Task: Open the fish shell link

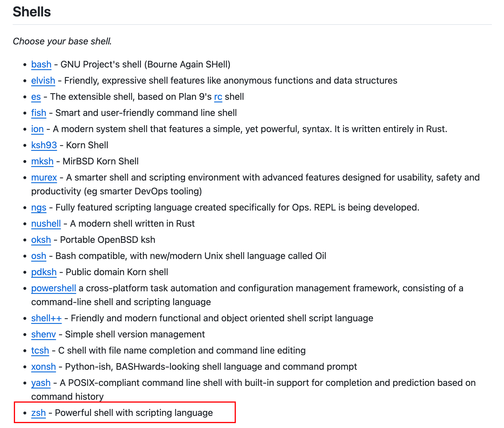Action: pos(39,113)
